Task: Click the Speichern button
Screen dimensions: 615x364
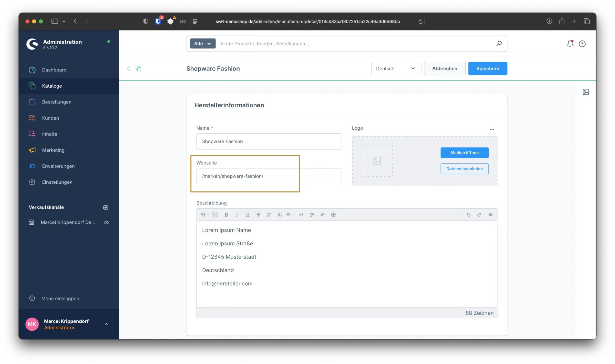Action: click(487, 68)
